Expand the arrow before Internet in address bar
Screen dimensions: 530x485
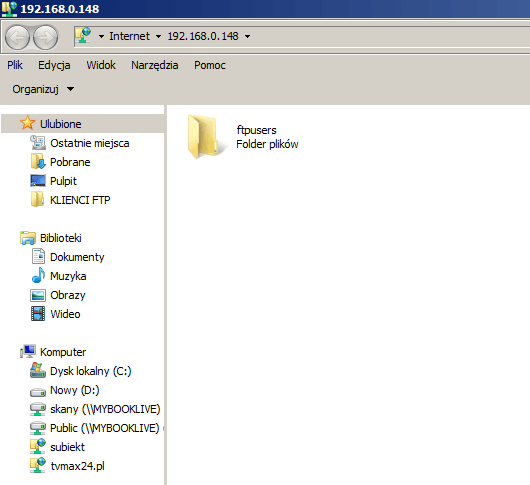pos(101,36)
